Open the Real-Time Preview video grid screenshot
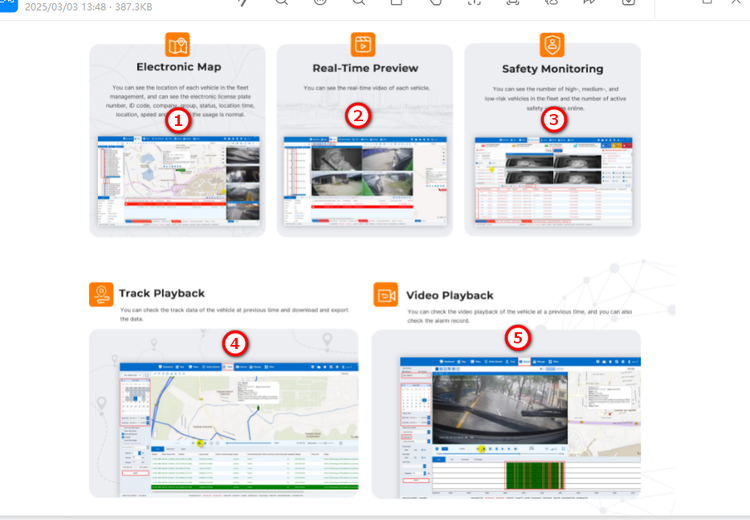This screenshot has height=520, width=750. click(365, 180)
